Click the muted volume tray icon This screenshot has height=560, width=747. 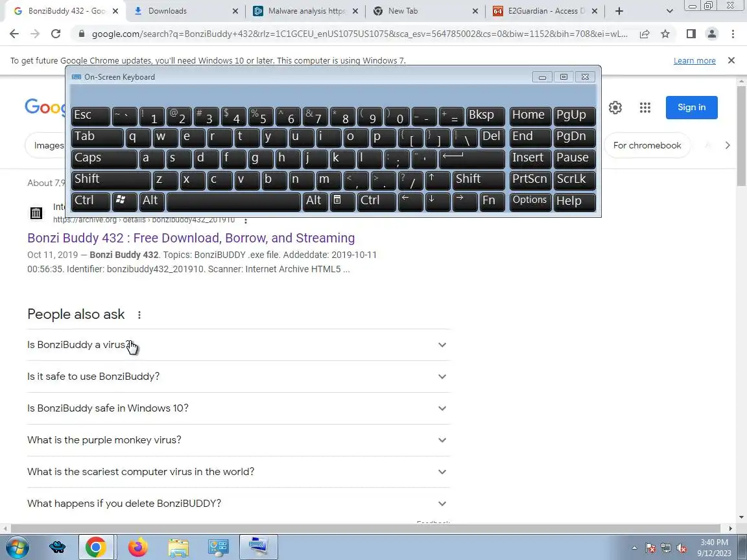coord(682,548)
